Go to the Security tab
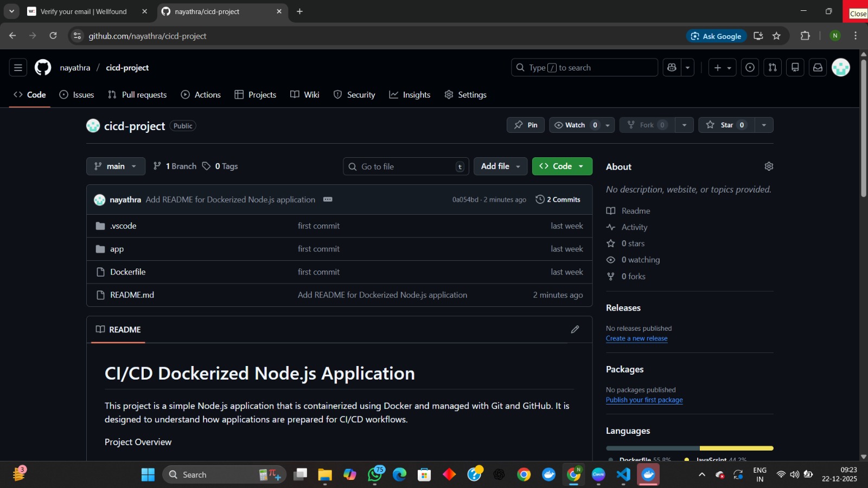Viewport: 868px width, 488px height. [x=354, y=95]
